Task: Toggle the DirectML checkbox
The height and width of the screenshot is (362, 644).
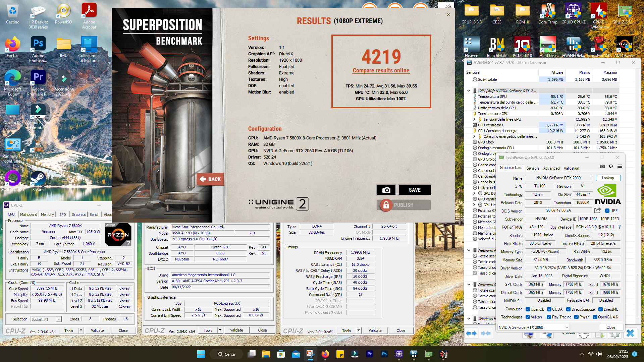Action: click(x=600, y=309)
